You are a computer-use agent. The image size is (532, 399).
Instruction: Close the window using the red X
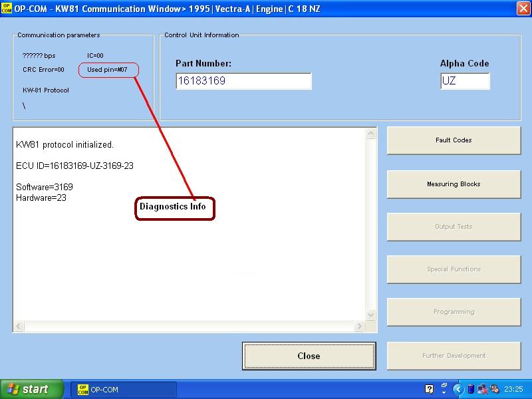coord(523,9)
